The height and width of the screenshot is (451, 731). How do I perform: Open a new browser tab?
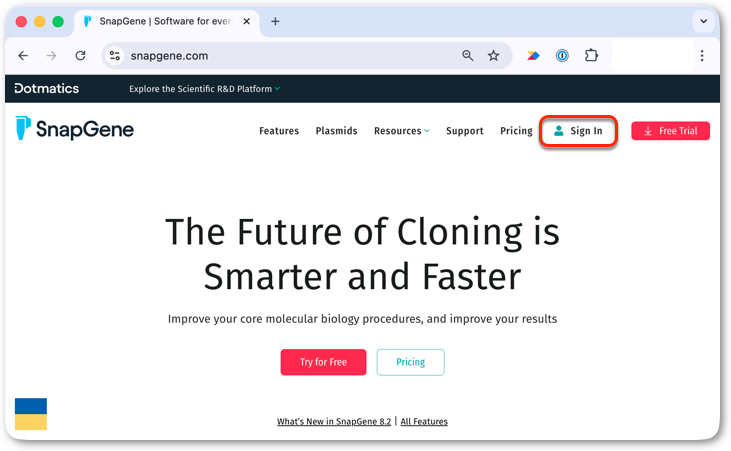coord(276,21)
